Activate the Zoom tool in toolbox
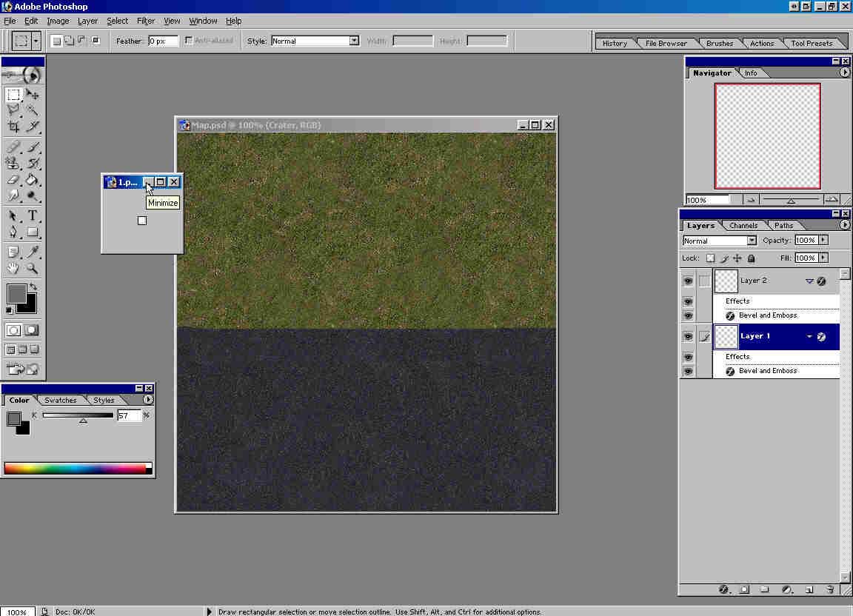 pos(33,269)
